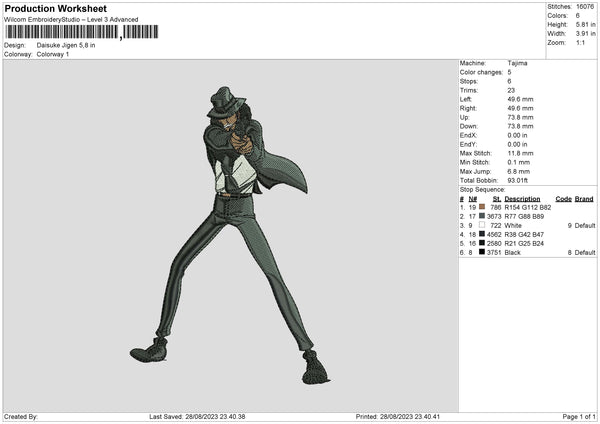Click stitch count 786 in stop 1
Image resolution: width=600 pixels, height=424 pixels.
point(496,207)
